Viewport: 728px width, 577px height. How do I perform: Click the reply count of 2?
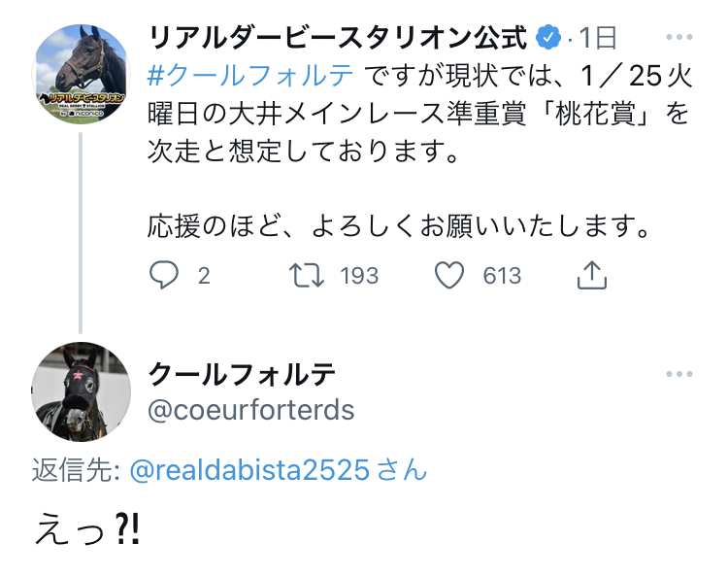coord(204,276)
